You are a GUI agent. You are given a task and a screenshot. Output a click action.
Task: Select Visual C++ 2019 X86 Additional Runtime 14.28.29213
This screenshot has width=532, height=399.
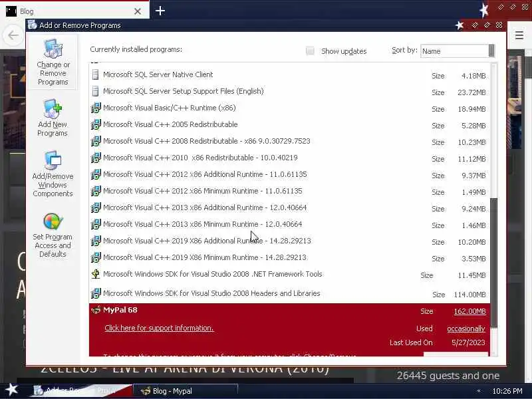pos(289,241)
